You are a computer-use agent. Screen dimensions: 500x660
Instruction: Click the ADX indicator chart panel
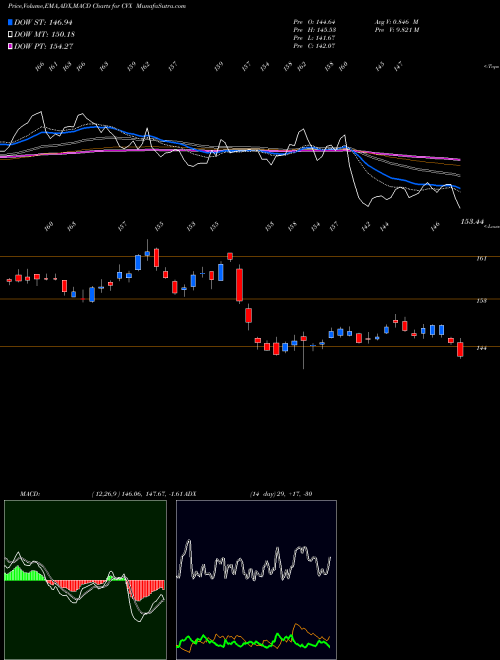pos(256,580)
